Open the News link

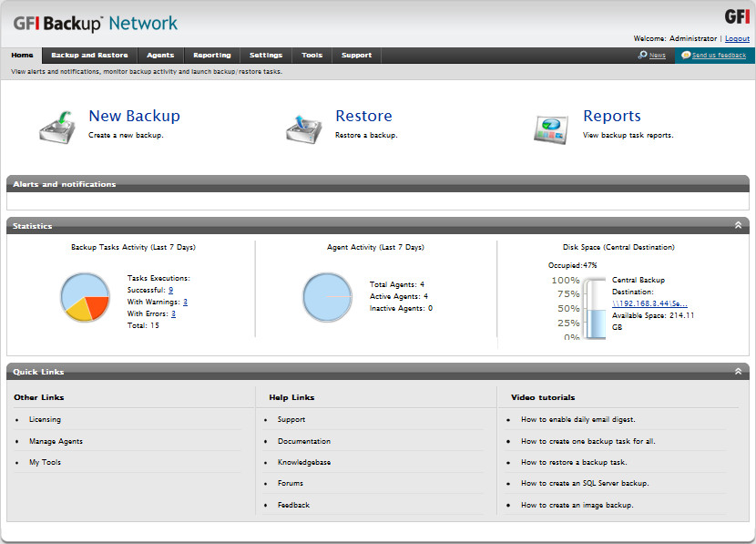(x=657, y=56)
